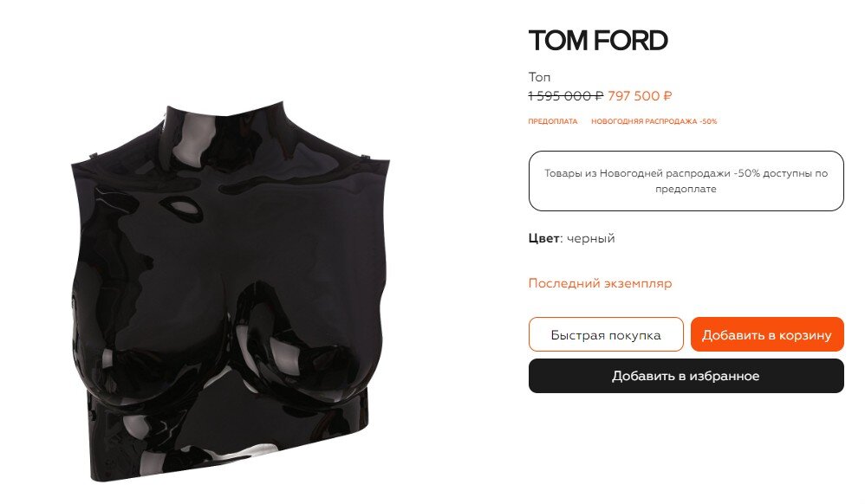Choose Быстрая покупка quick purchase
This screenshot has width=865, height=504.
[606, 334]
